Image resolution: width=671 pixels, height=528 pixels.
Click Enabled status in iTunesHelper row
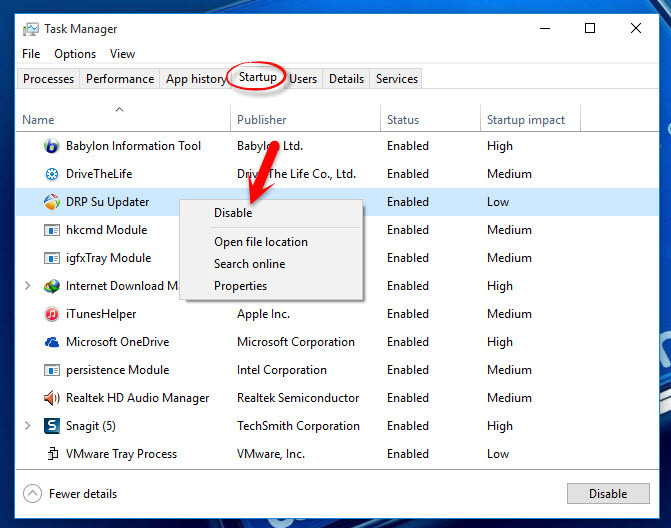click(408, 314)
